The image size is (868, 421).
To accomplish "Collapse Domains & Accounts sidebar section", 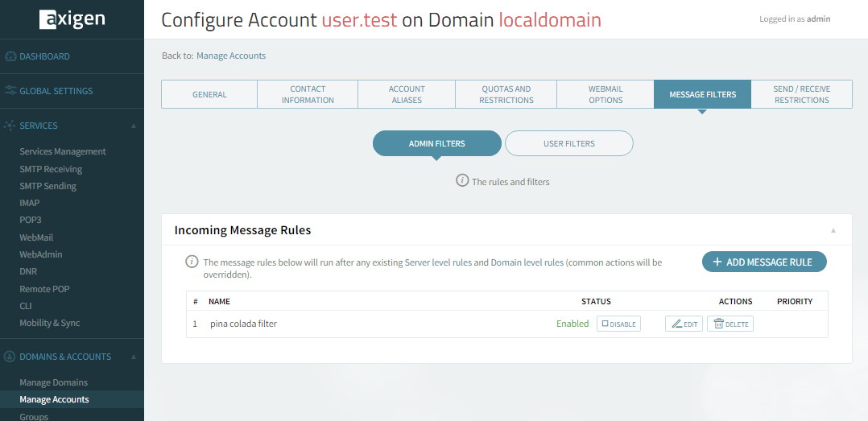I will [134, 357].
